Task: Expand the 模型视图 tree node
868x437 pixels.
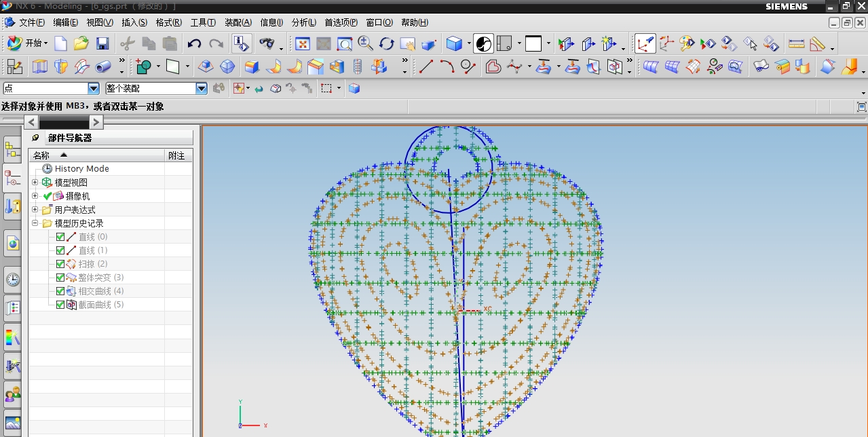Action: (35, 183)
